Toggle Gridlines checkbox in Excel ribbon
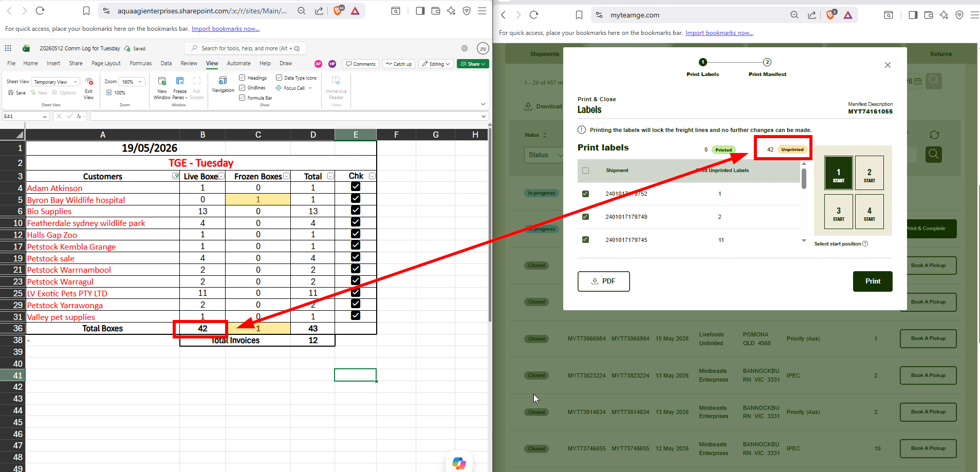The width and height of the screenshot is (980, 472). (x=242, y=88)
